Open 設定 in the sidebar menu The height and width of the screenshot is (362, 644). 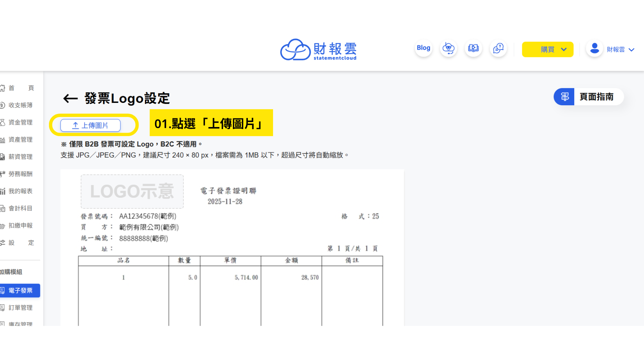(21, 243)
